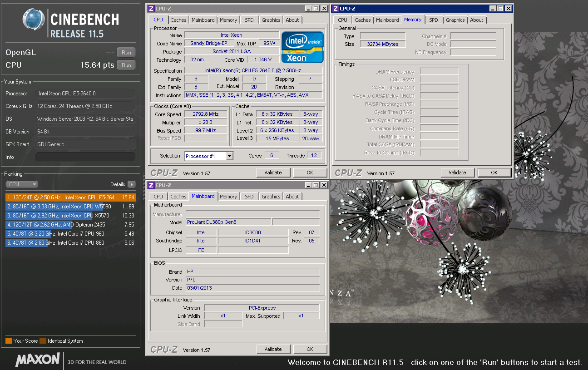The image size is (588, 370).
Task: Click the Processor field in Your System
Action: point(85,94)
